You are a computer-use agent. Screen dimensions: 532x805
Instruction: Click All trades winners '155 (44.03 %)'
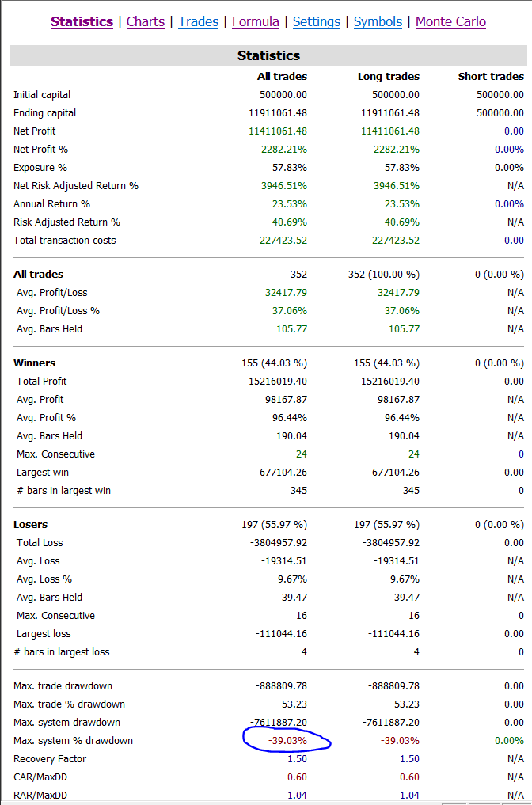(274, 363)
